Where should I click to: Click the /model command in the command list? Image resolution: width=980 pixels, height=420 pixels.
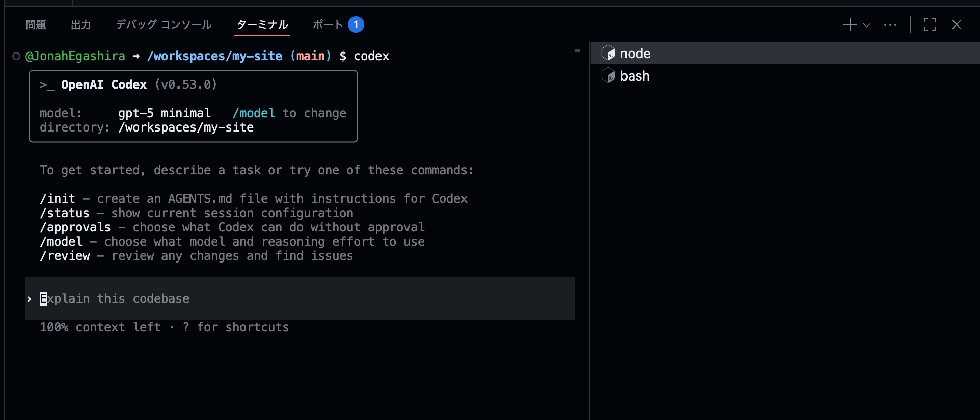pos(61,242)
